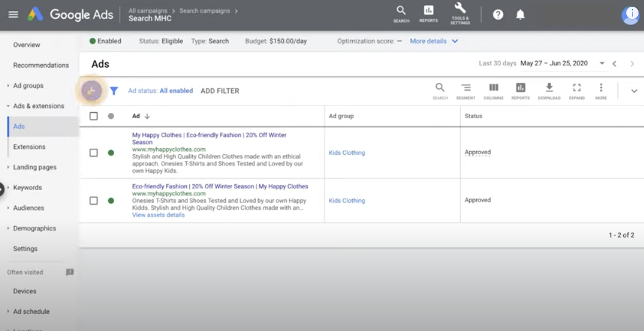Click the Budget $150.00/day value
This screenshot has height=331, width=644.
(288, 41)
